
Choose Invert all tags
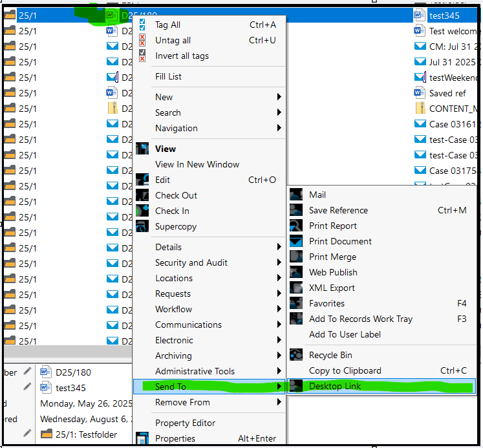(209, 56)
